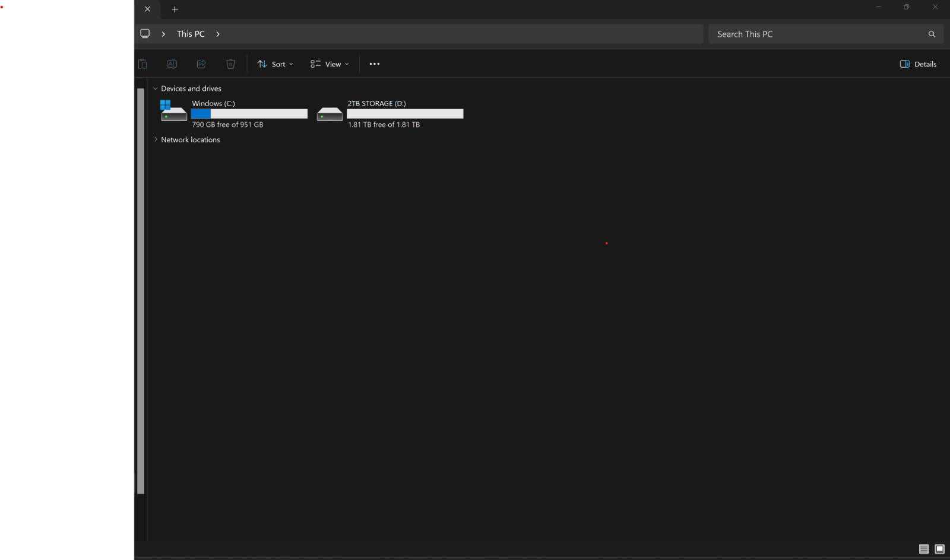Click the navigation pane vertical scrollbar
Screen dimensions: 950x560
pyautogui.click(x=141, y=291)
